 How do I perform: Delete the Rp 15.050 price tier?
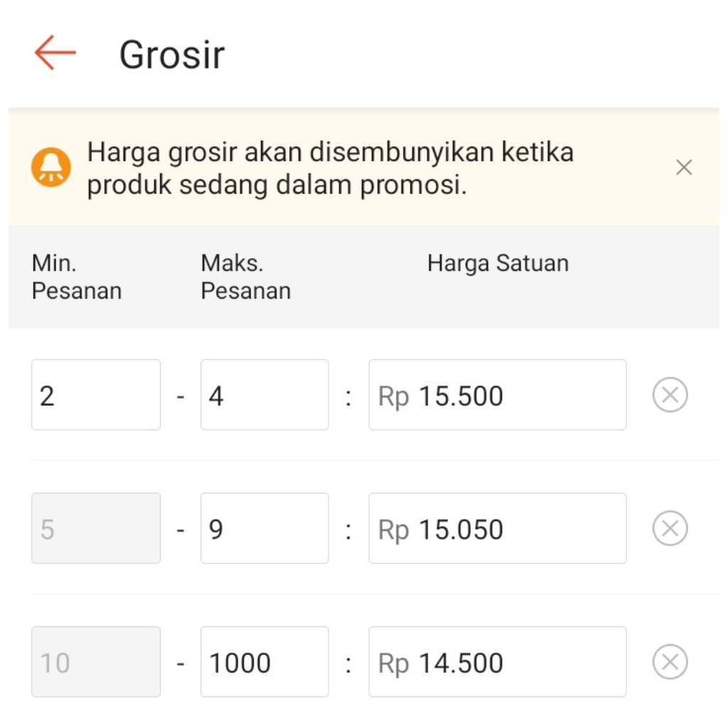pos(670,528)
